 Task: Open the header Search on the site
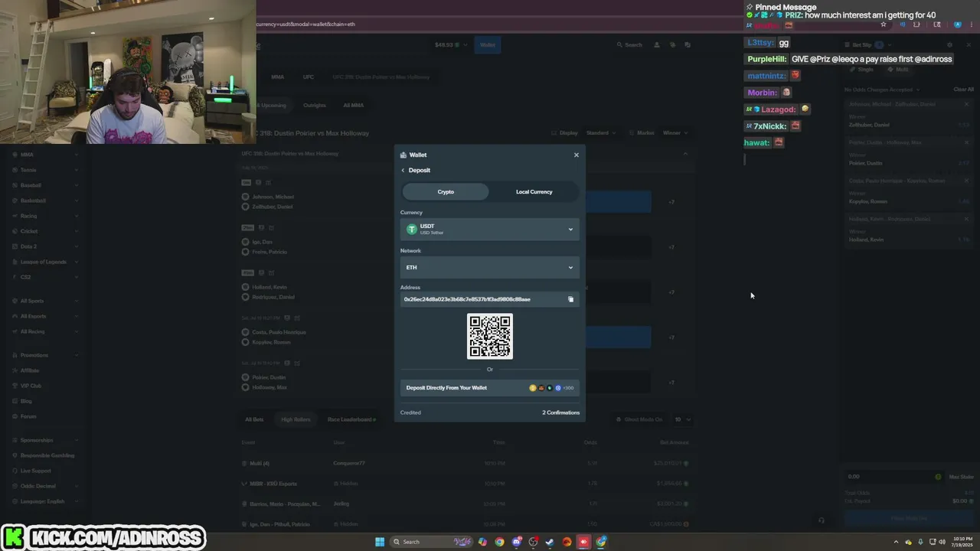[629, 44]
